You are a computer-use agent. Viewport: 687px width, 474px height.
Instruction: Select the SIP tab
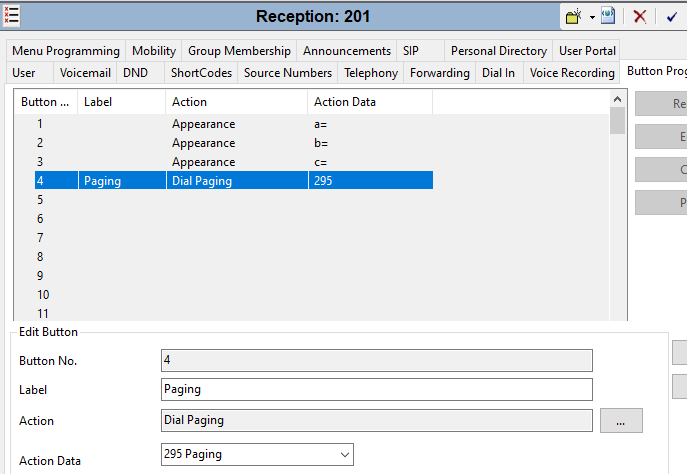click(x=420, y=51)
